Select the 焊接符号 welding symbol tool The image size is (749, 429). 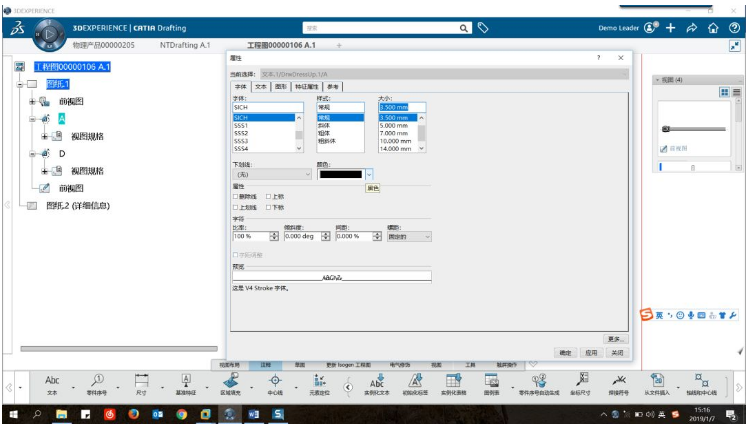[x=619, y=385]
